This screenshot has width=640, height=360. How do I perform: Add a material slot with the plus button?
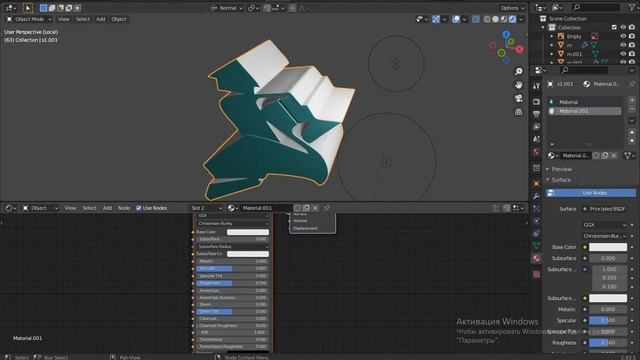tap(631, 100)
